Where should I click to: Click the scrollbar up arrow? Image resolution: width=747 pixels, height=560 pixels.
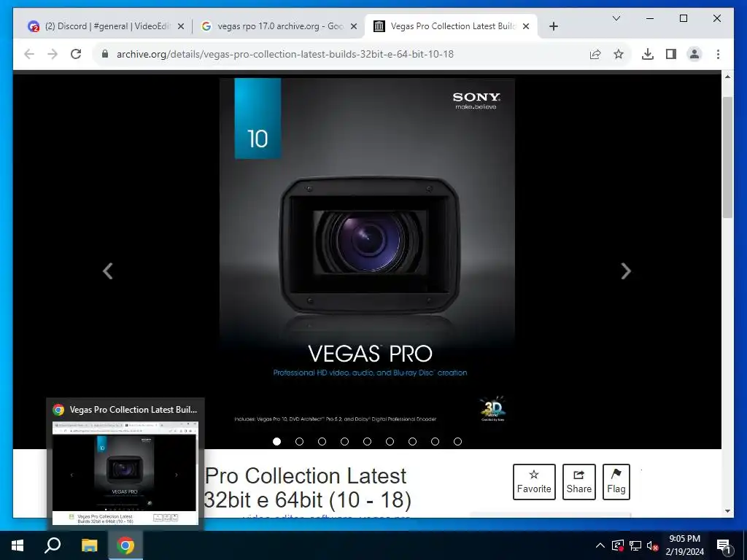pyautogui.click(x=727, y=77)
